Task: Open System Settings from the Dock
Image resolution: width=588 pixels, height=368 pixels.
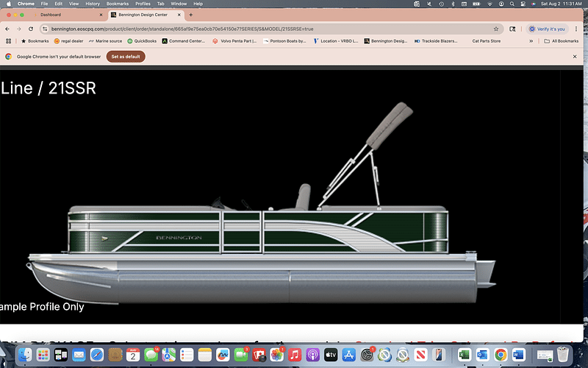Action: click(367, 355)
